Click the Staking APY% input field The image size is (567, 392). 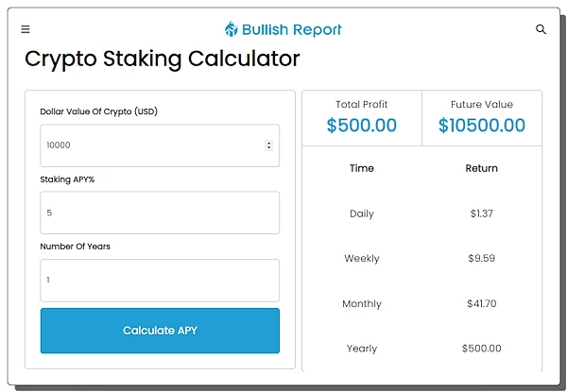pos(160,213)
